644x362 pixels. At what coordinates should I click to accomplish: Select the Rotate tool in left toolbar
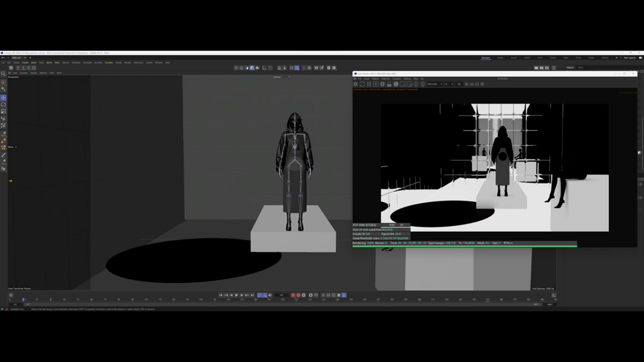[3, 105]
